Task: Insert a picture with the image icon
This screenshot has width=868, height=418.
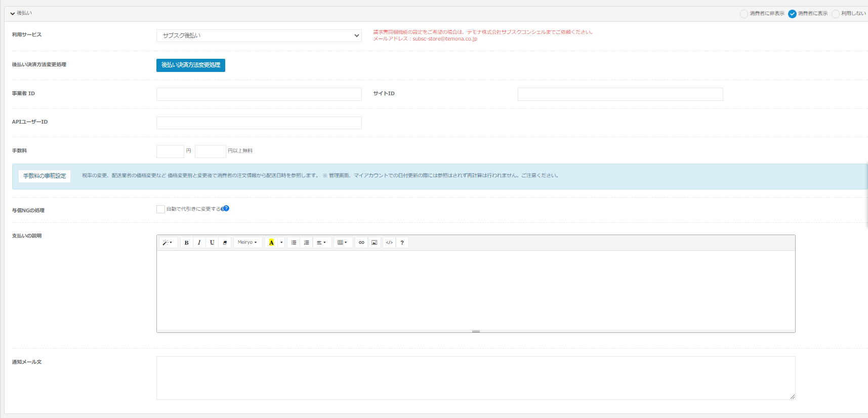Action: [x=374, y=243]
